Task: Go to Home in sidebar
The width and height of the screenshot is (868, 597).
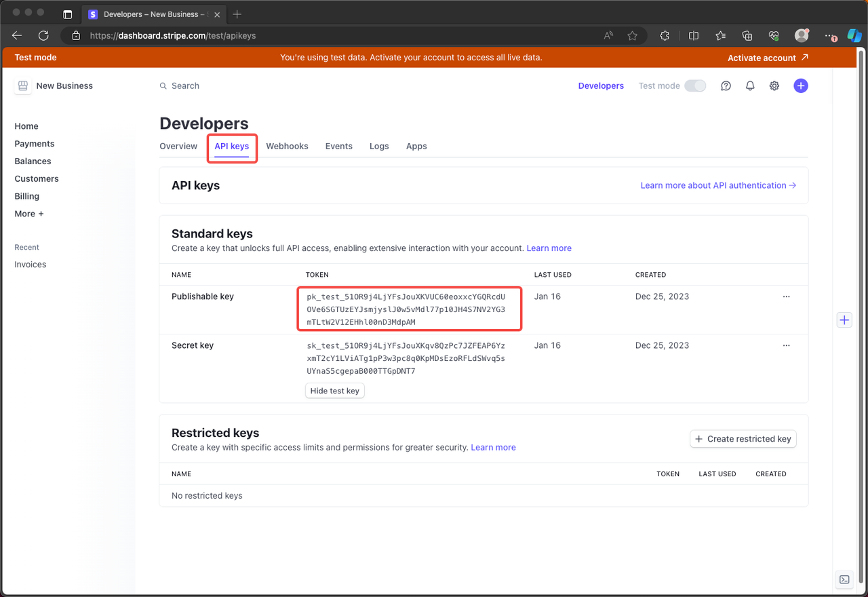Action: [26, 126]
